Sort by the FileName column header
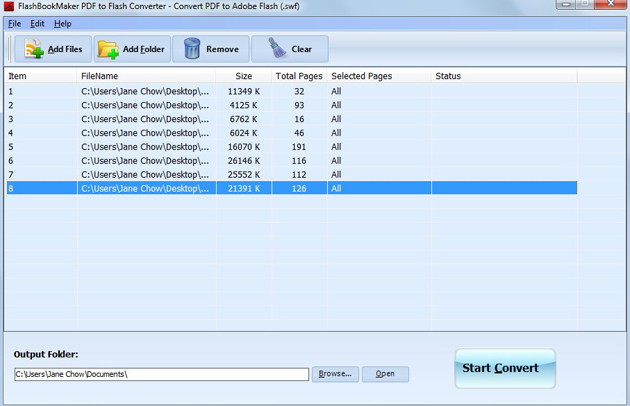 pos(146,76)
